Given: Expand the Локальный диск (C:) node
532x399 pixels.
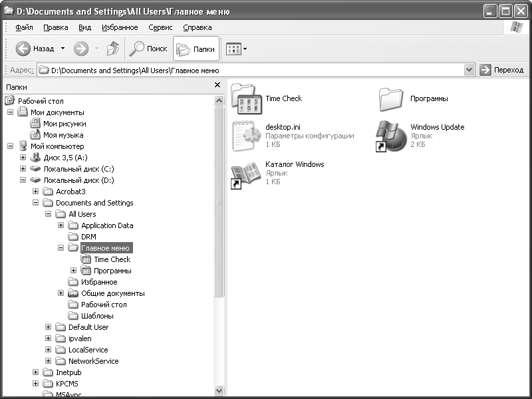Looking at the screenshot, I should (x=23, y=169).
